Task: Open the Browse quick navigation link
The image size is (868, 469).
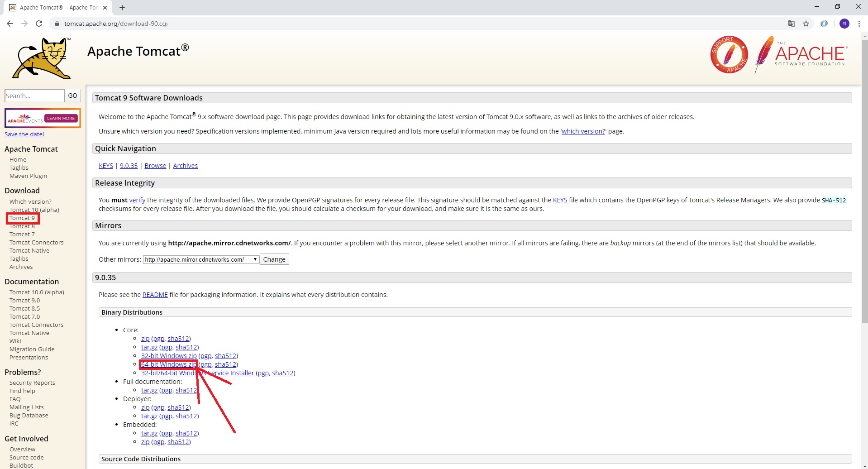Action: click(x=155, y=166)
